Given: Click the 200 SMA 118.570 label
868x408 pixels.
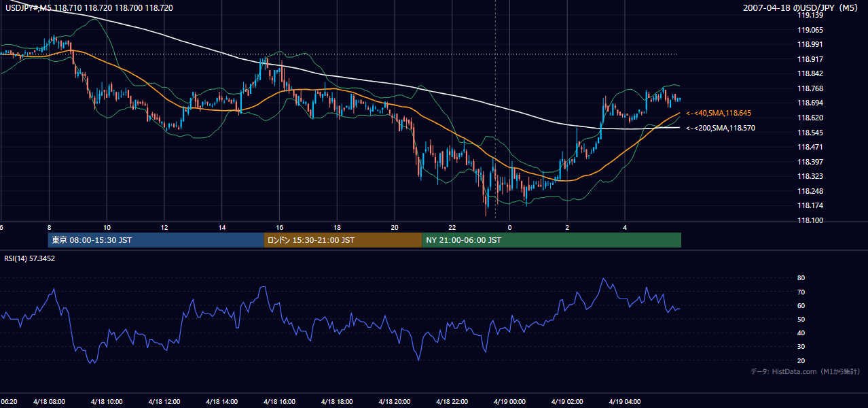Looking at the screenshot, I should point(721,128).
